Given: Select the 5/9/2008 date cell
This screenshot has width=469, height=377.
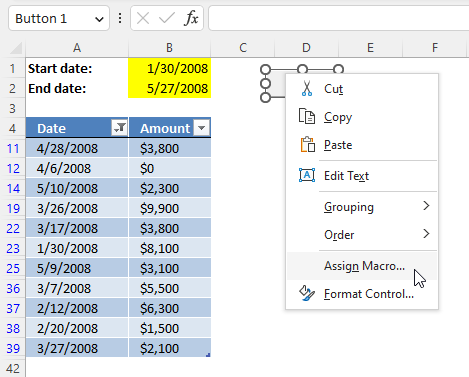Looking at the screenshot, I should click(77, 268).
